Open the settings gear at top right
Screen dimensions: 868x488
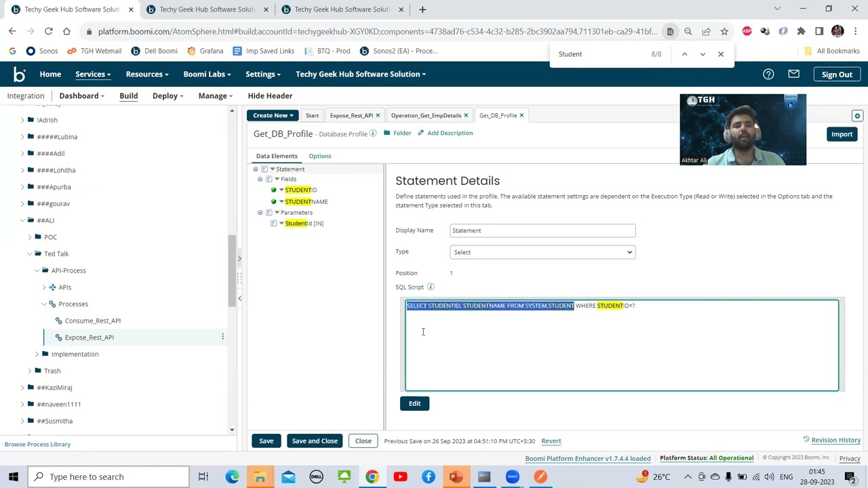click(857, 116)
